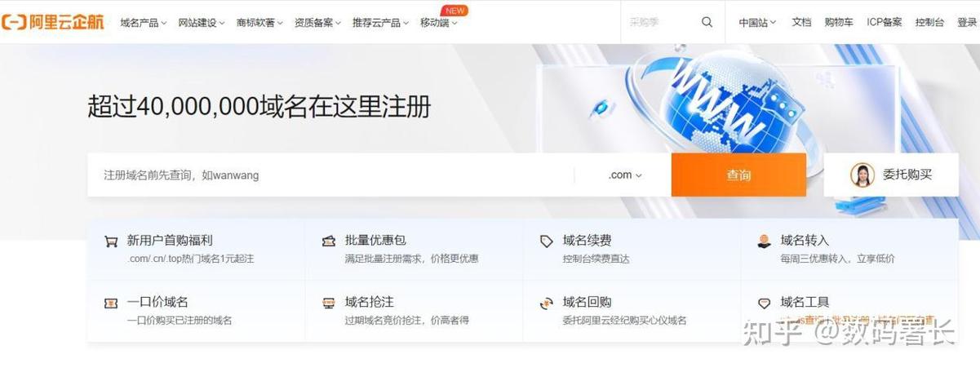Click the text 过期域名竞价抢注，价高者得
This screenshot has width=980, height=372.
click(406, 321)
